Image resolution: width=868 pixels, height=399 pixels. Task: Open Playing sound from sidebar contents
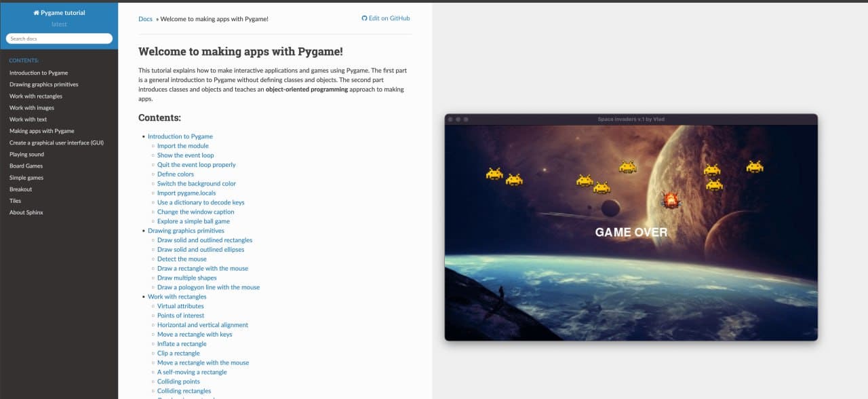(x=26, y=155)
